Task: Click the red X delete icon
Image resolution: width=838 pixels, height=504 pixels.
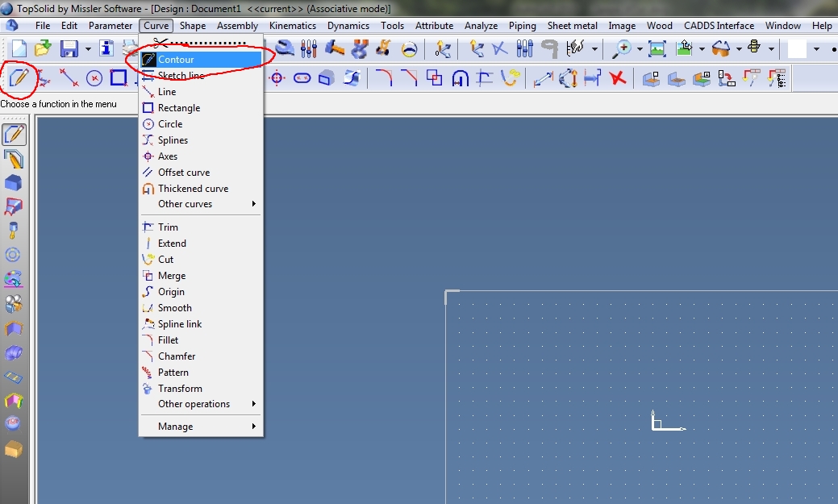Action: [618, 78]
